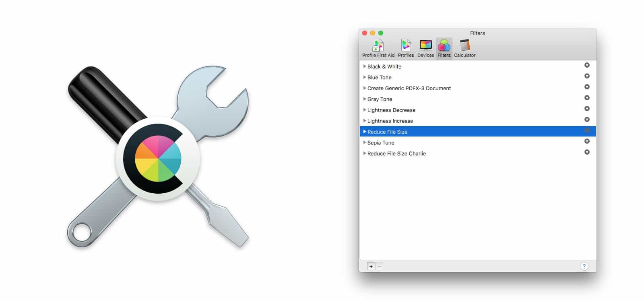Expand the Lightness Increase filter triangle
Image resolution: width=644 pixels, height=302 pixels.
[x=365, y=121]
